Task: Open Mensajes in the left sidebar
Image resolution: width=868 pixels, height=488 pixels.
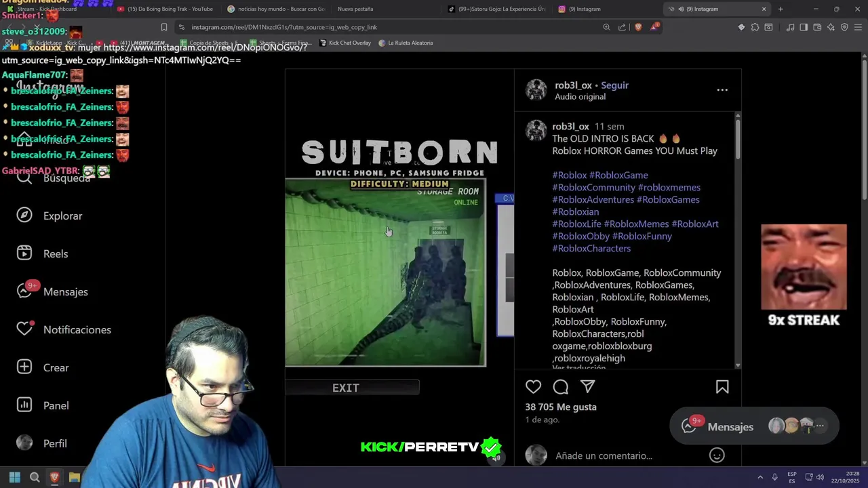Action: click(52, 291)
